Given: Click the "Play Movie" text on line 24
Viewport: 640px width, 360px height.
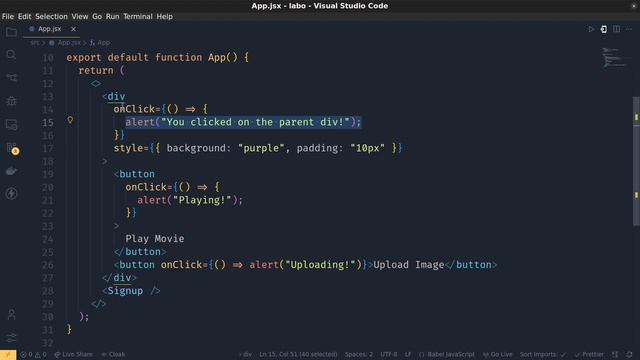Looking at the screenshot, I should [x=155, y=239].
